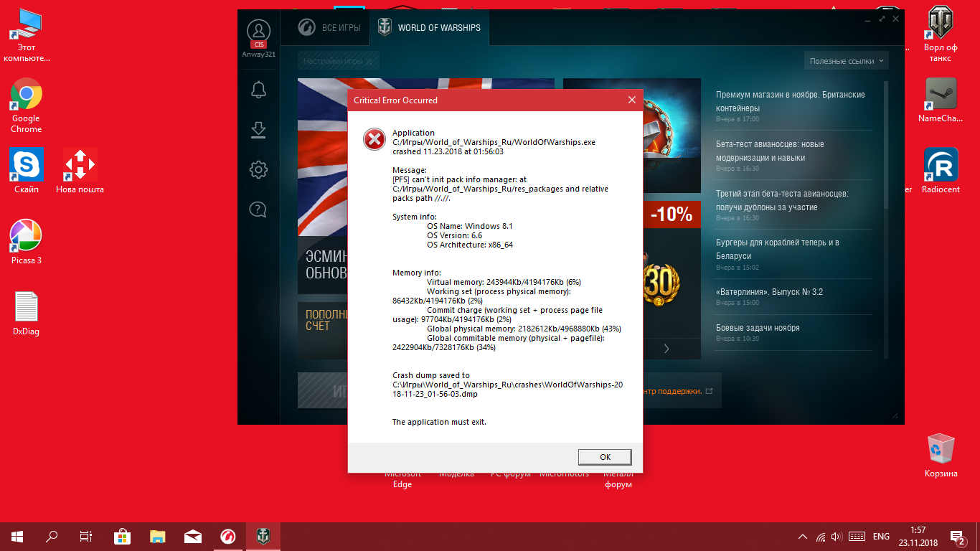980x551 pixels.
Task: Click OK in the Critical Error dialog
Action: (605, 457)
